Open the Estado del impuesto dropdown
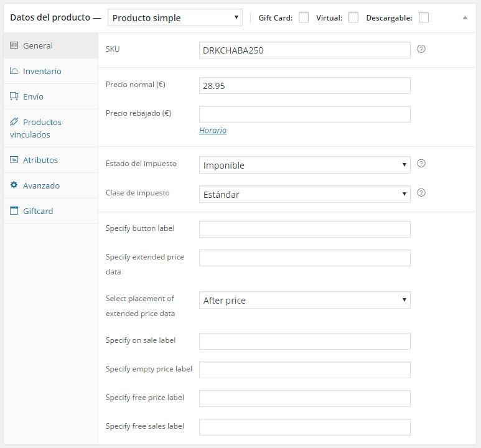This screenshot has width=481, height=448. point(305,165)
